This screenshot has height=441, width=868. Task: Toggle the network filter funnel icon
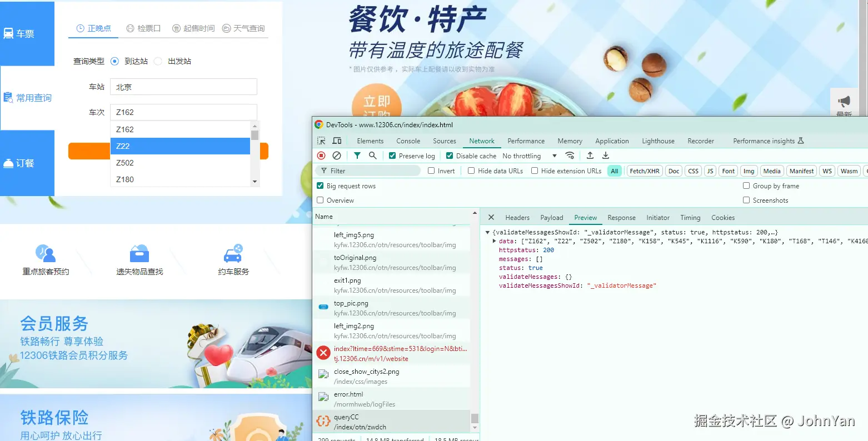(357, 156)
